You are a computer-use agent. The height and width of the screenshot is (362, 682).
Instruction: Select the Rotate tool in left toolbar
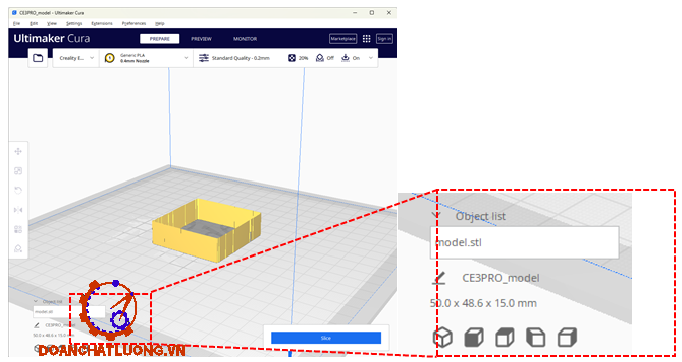coord(18,191)
